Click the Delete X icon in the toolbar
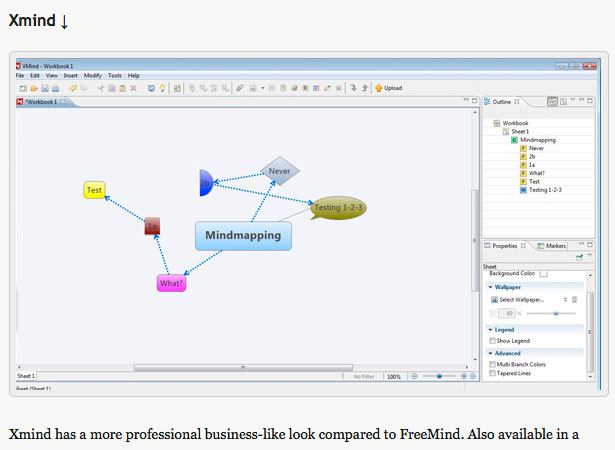This screenshot has height=450, width=615. pyautogui.click(x=133, y=88)
